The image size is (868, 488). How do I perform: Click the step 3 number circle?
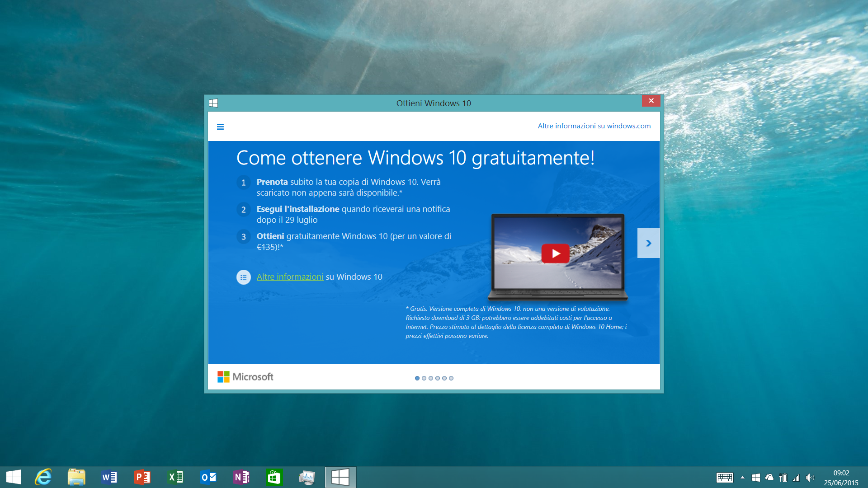pyautogui.click(x=244, y=237)
